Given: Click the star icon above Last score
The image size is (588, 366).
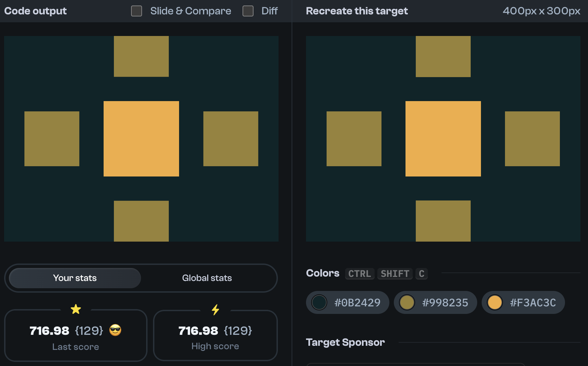Looking at the screenshot, I should click(76, 309).
